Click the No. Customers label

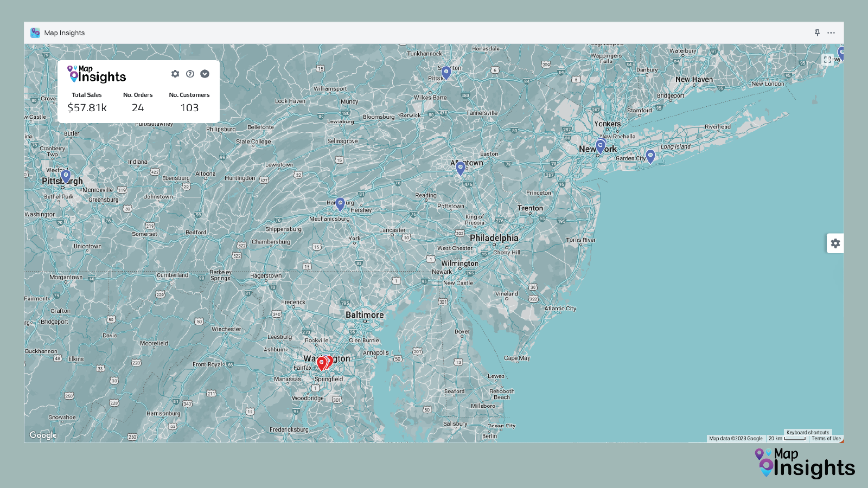coord(189,95)
